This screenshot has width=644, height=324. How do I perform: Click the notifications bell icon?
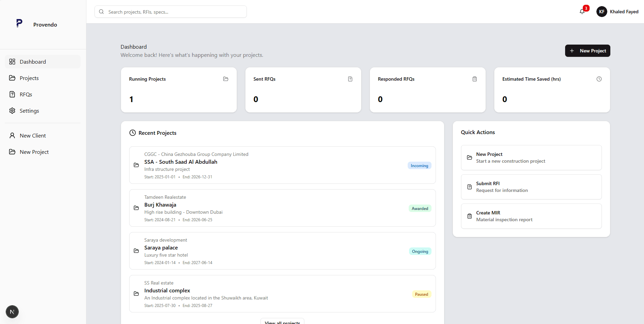(582, 12)
